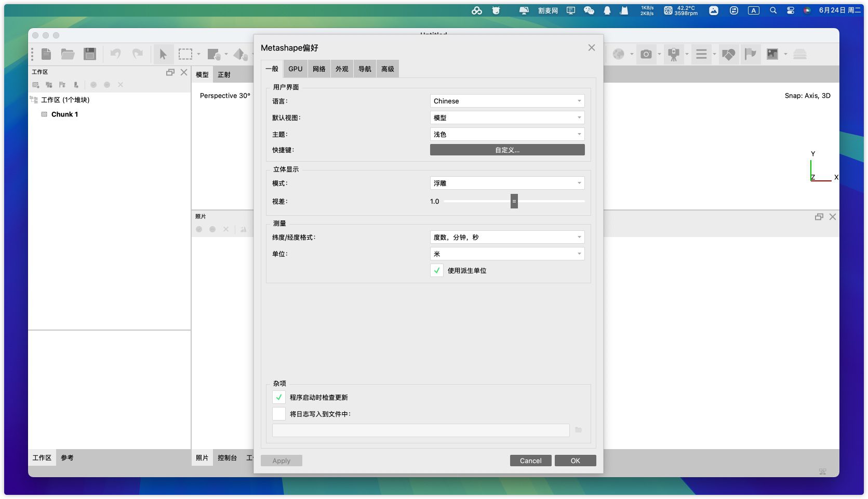Select the arrow navigation tool
This screenshot has height=499, width=868.
[163, 54]
